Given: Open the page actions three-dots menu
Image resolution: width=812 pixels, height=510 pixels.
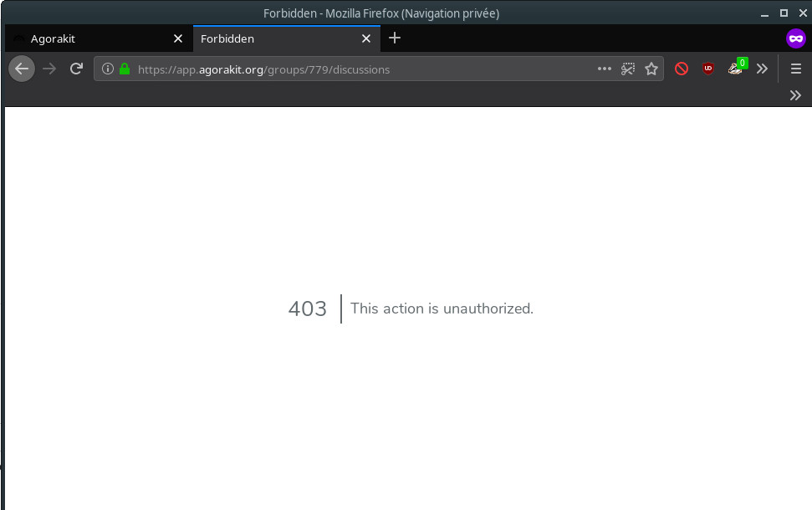Looking at the screenshot, I should pos(605,69).
